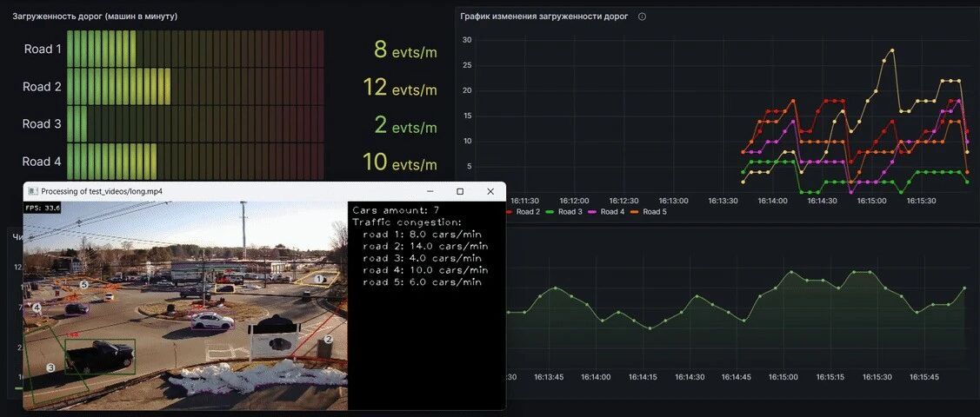Click the 'Cars amount: 7' text
The image size is (980, 417).
pos(397,211)
